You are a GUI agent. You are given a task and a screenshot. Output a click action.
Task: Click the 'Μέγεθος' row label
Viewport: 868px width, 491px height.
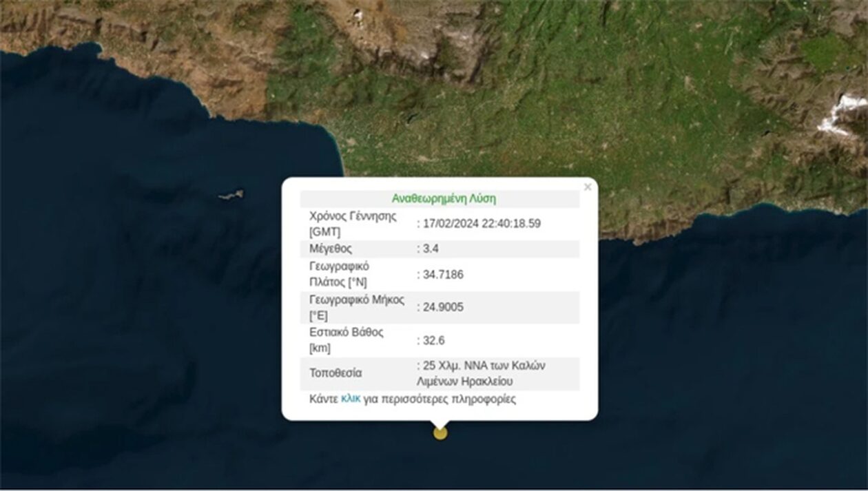[331, 249]
